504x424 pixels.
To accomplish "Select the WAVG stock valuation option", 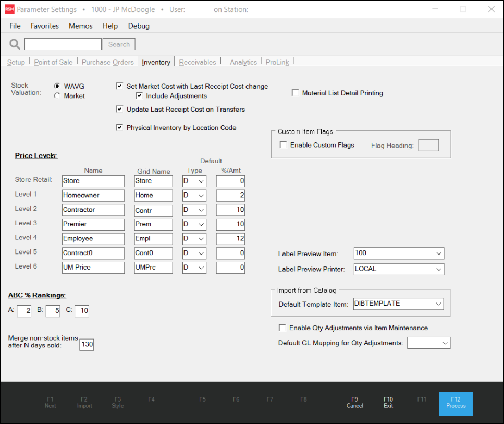I will coord(57,86).
